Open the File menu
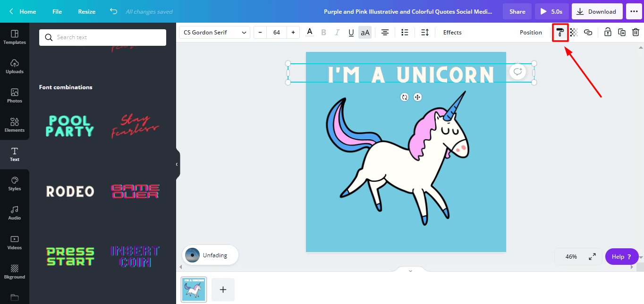 pyautogui.click(x=57, y=11)
